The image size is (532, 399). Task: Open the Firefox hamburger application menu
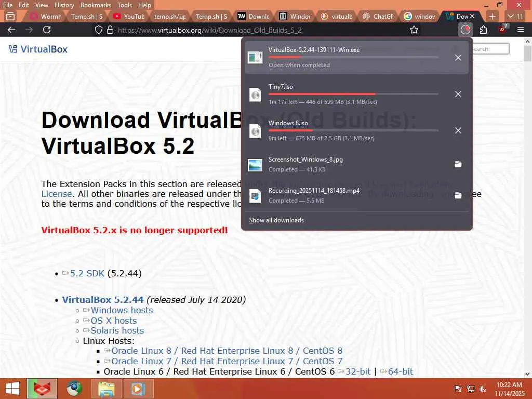521,30
